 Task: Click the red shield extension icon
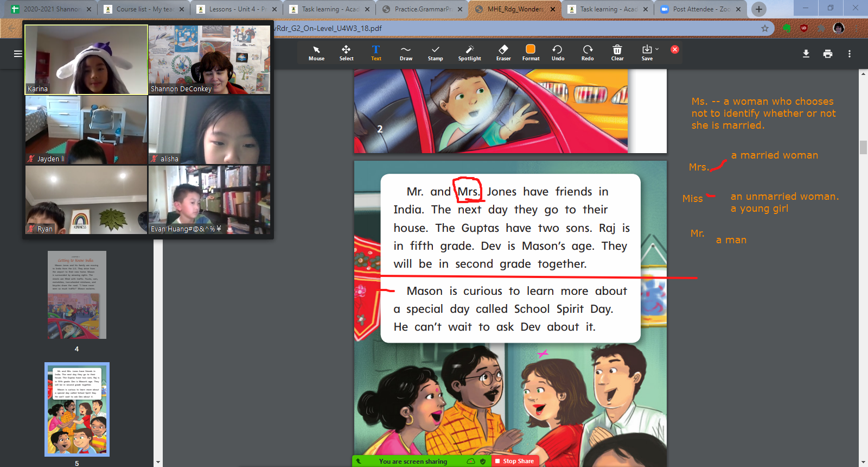pos(804,28)
